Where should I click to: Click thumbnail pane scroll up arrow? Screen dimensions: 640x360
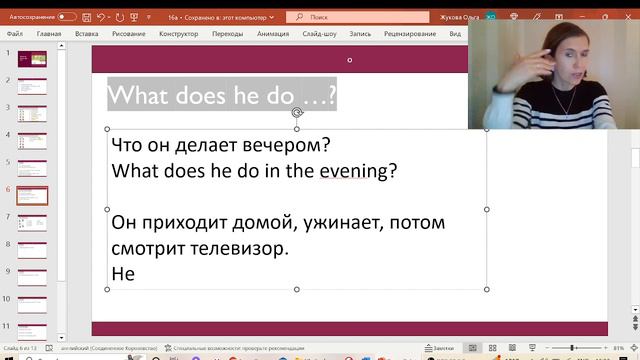pyautogui.click(x=61, y=46)
